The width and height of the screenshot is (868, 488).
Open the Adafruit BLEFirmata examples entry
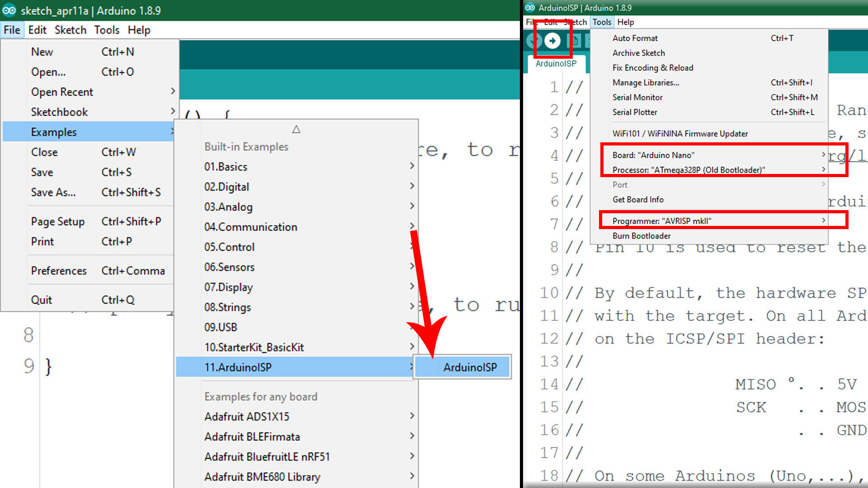click(297, 436)
